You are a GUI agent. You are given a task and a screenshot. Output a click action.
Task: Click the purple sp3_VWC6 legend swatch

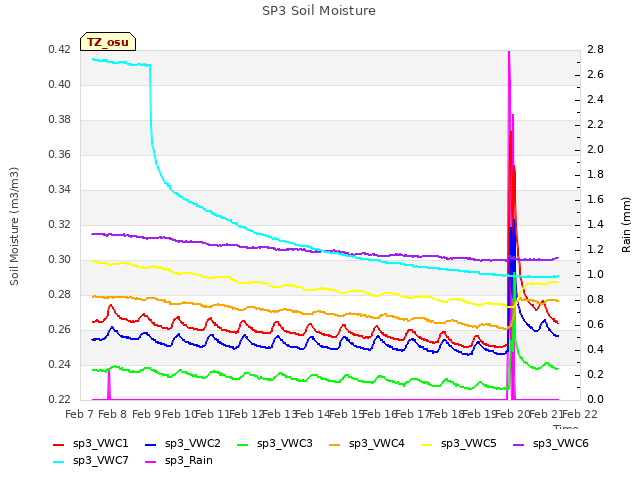(x=519, y=444)
